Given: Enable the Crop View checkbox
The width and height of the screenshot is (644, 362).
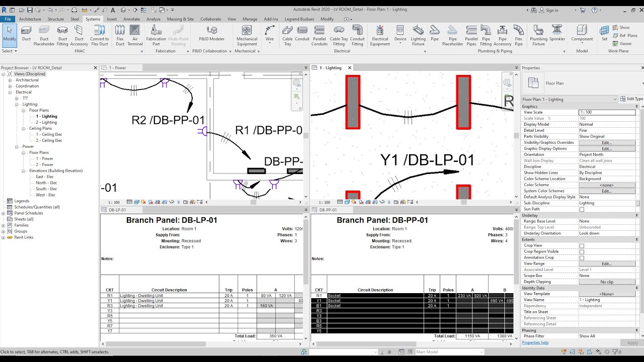Looking at the screenshot, I should [x=582, y=246].
